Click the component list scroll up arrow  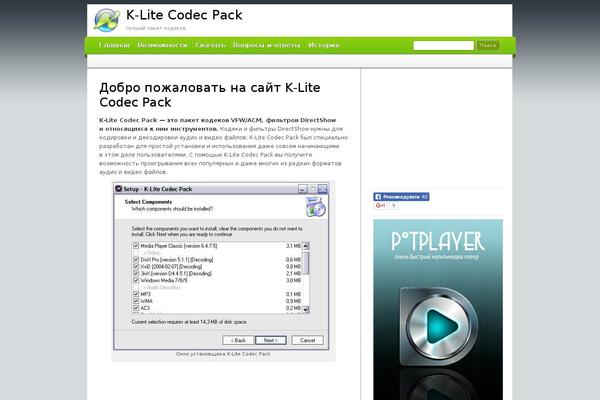[x=305, y=246]
